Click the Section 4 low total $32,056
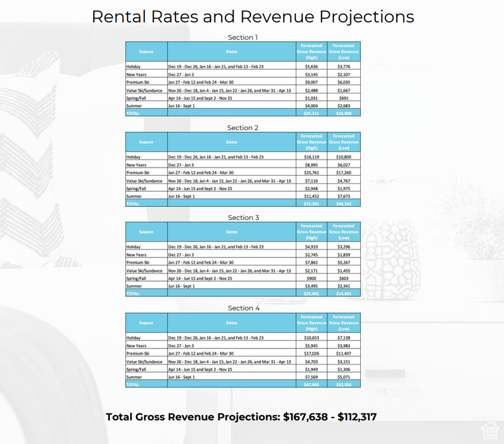 point(343,385)
